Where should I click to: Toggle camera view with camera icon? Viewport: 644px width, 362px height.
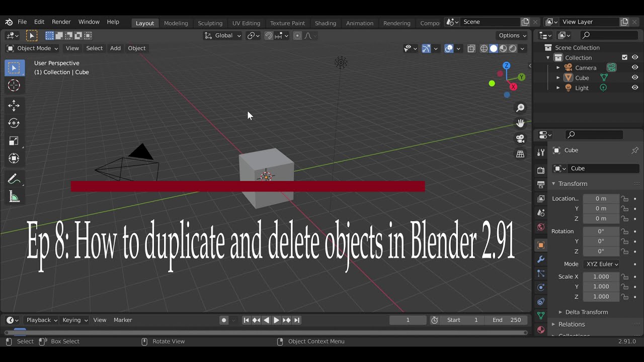point(520,139)
